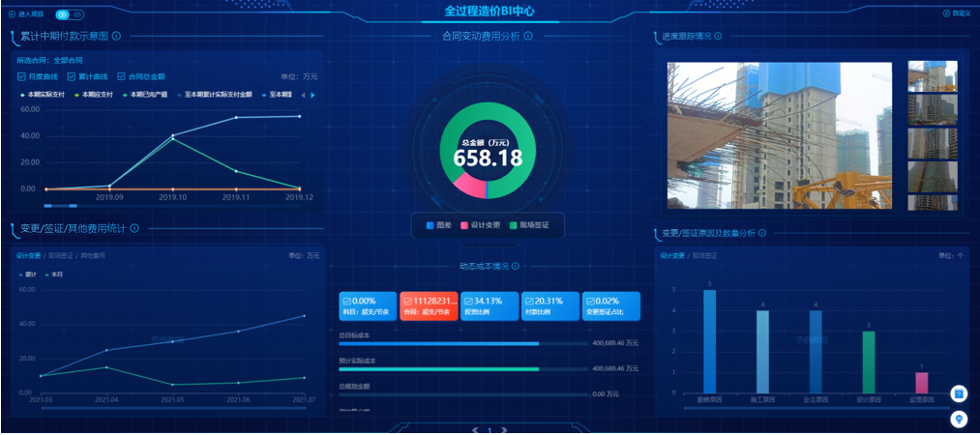This screenshot has height=435, width=980.
Task: Uncheck the 月度曲线 checkbox
Action: pyautogui.click(x=22, y=76)
